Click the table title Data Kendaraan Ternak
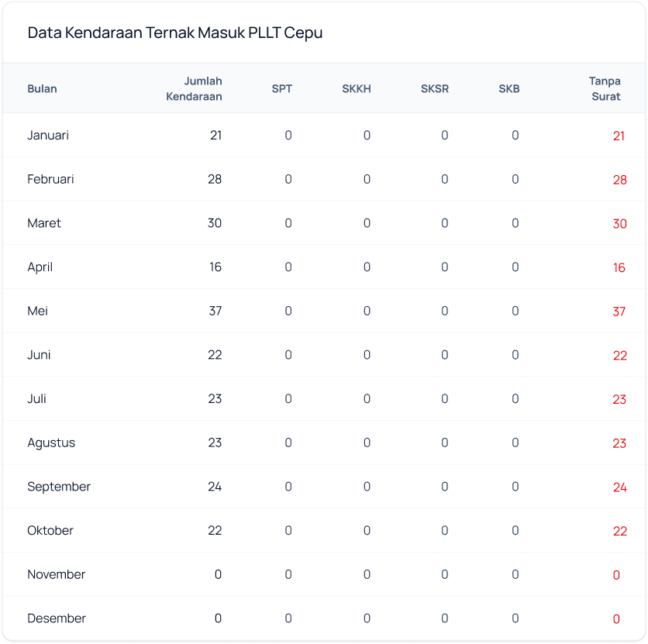 click(175, 33)
